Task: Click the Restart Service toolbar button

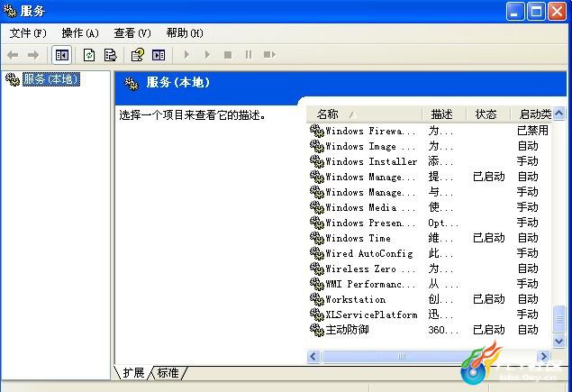Action: pyautogui.click(x=269, y=55)
